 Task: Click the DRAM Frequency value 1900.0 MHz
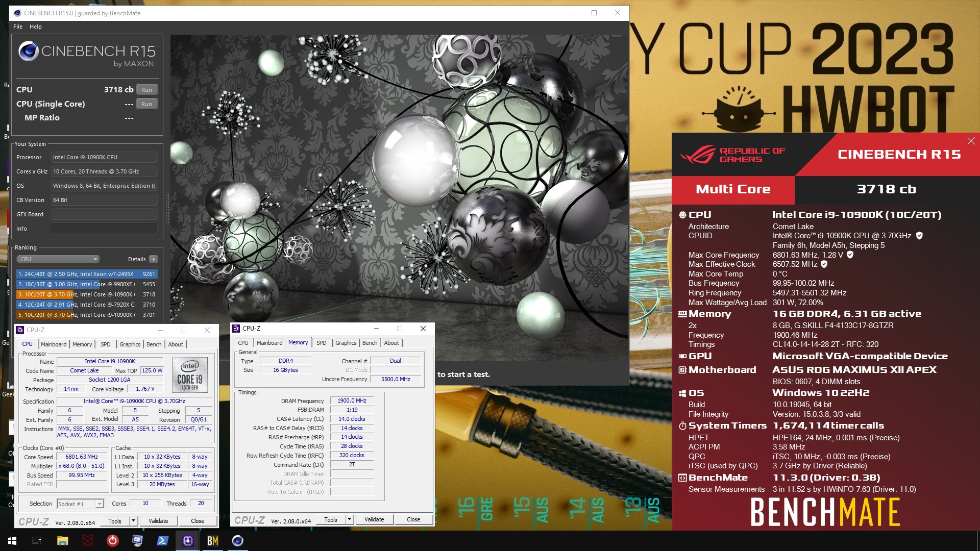click(352, 401)
